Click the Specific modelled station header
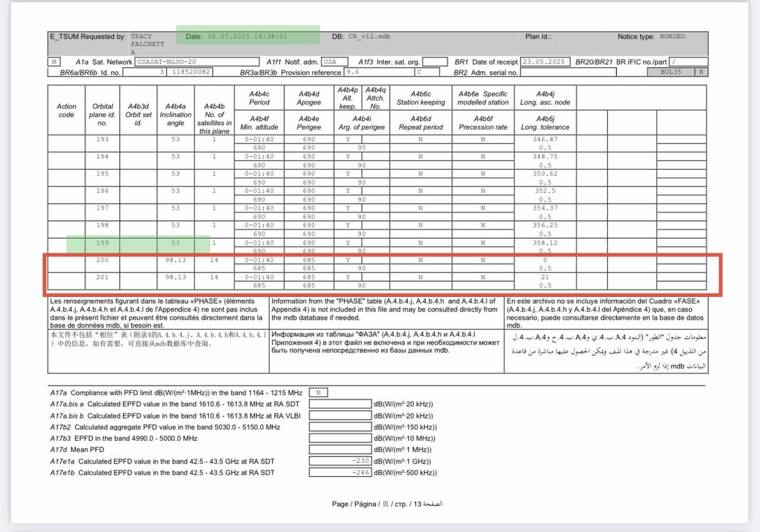 pos(484,98)
